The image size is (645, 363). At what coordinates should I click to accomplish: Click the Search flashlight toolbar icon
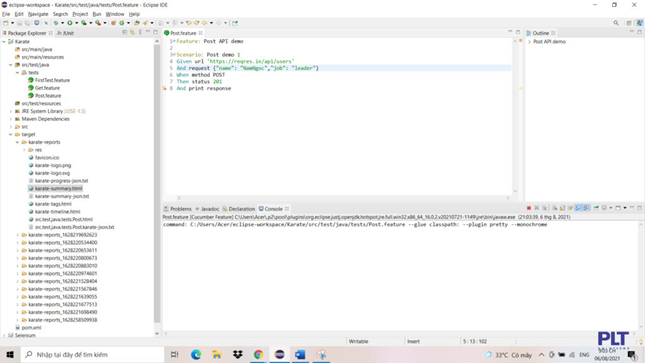pos(145,23)
